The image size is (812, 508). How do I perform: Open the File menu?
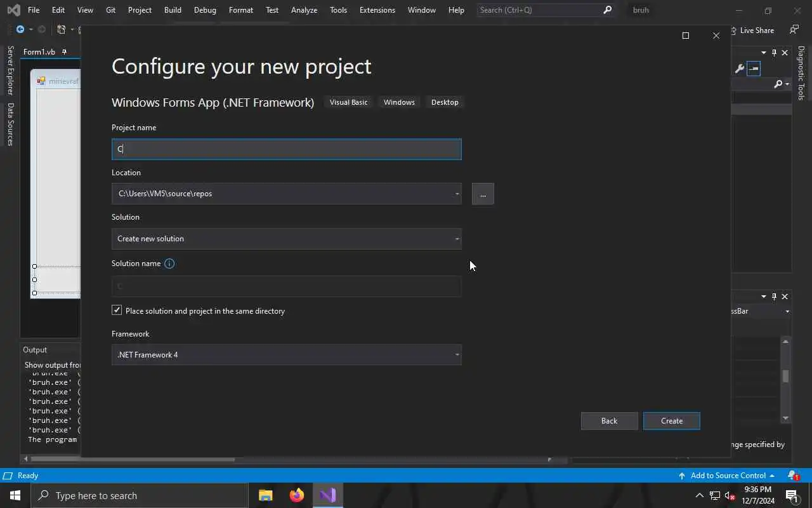tap(34, 10)
